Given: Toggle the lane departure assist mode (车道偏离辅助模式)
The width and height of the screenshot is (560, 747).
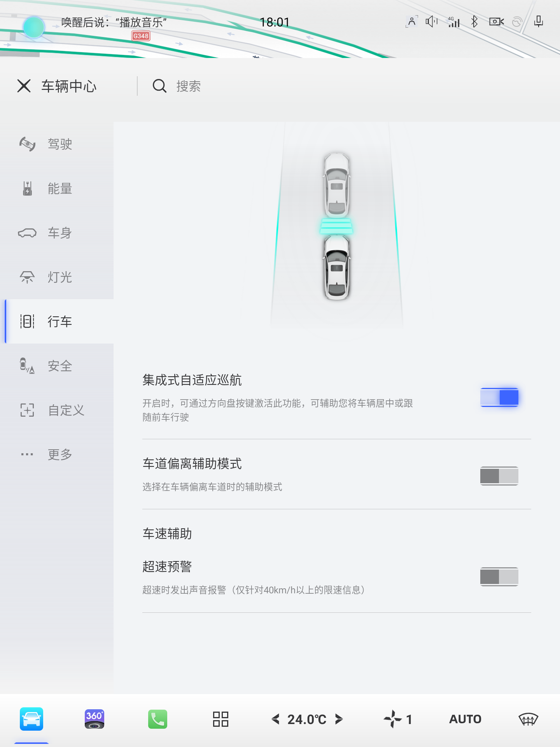Looking at the screenshot, I should (499, 475).
